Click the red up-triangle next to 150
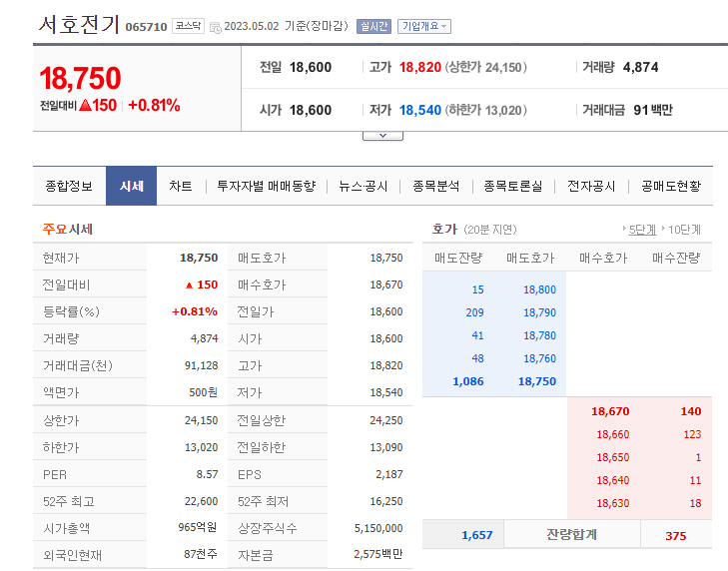This screenshot has width=728, height=571. pos(85,105)
